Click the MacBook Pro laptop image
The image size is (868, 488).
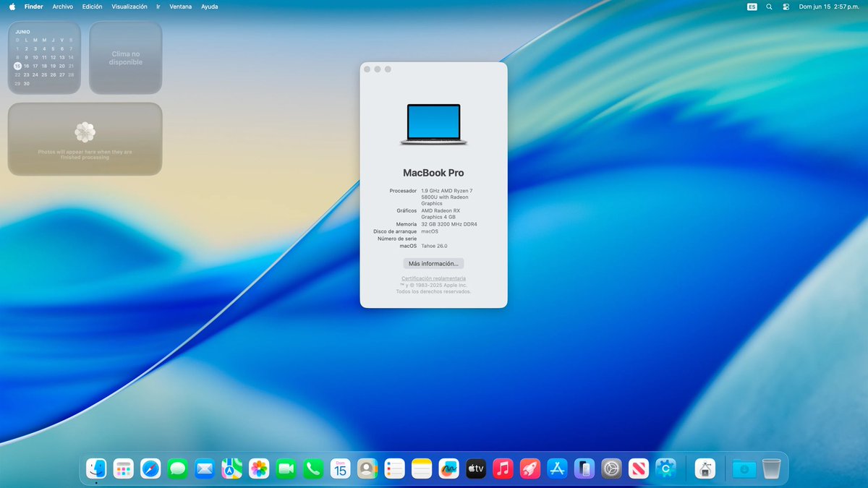pyautogui.click(x=433, y=124)
